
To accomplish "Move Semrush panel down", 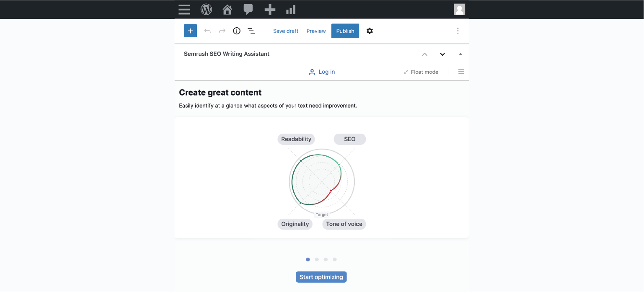I will click(x=442, y=54).
